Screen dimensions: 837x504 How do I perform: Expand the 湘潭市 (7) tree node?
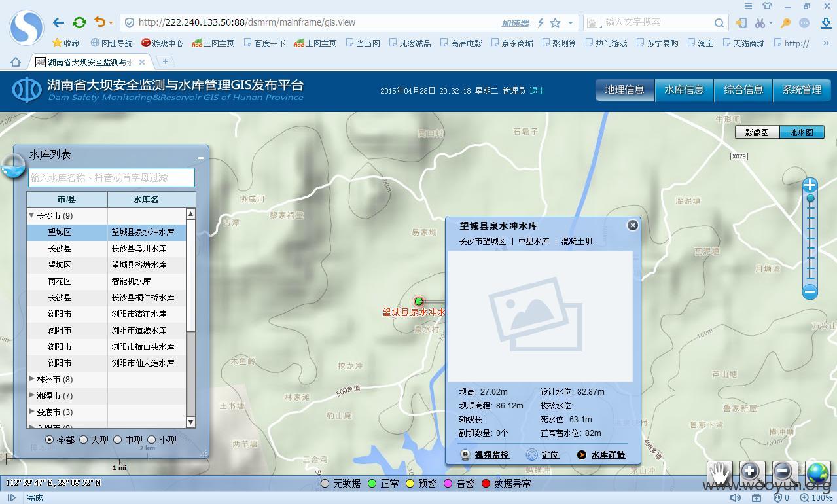(31, 395)
